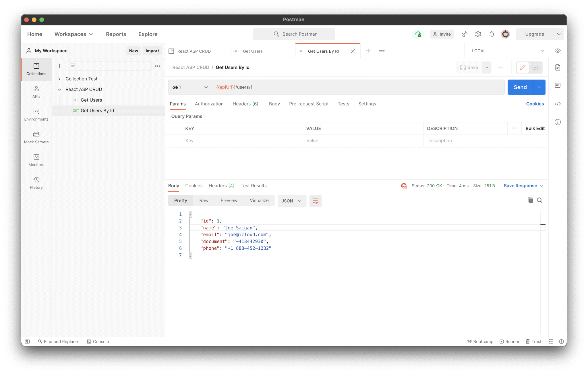Open the comments icon in right sidebar
The height and width of the screenshot is (374, 588).
pos(558,86)
